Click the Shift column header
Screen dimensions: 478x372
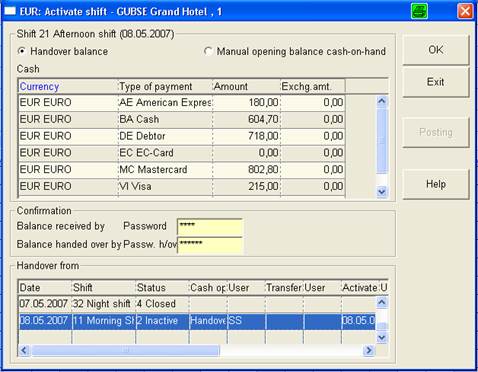click(x=104, y=287)
